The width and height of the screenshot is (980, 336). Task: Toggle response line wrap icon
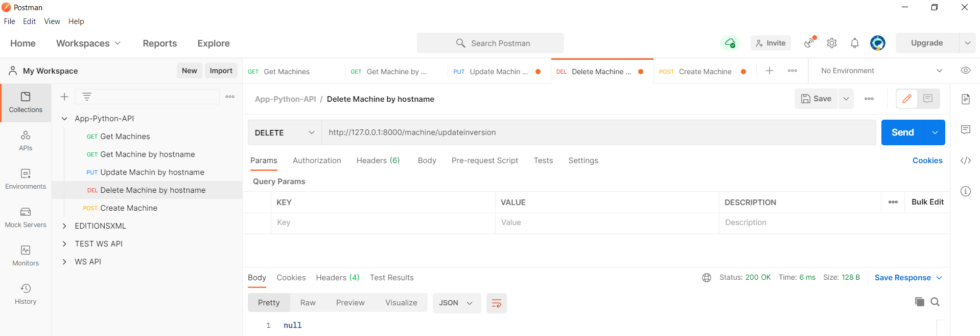tap(497, 303)
